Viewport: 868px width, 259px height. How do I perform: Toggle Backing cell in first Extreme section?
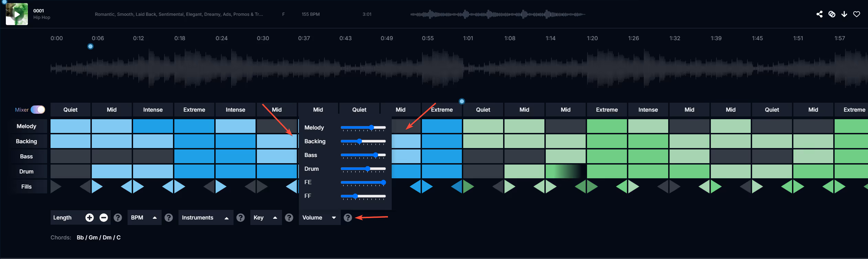click(194, 141)
